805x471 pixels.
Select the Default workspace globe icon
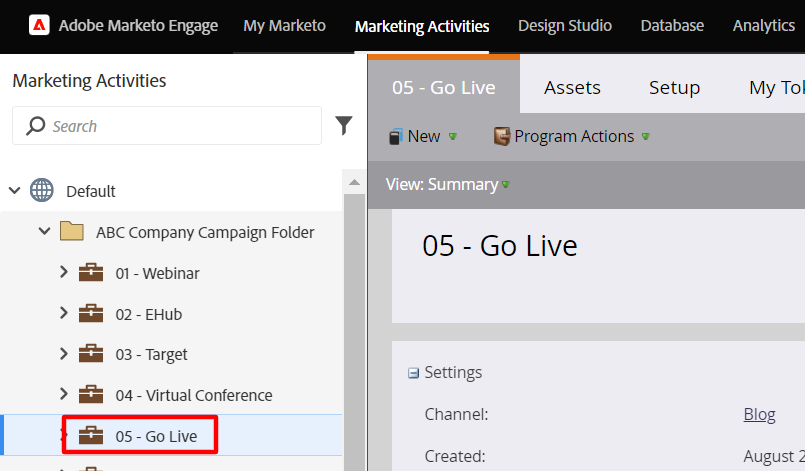coord(42,191)
